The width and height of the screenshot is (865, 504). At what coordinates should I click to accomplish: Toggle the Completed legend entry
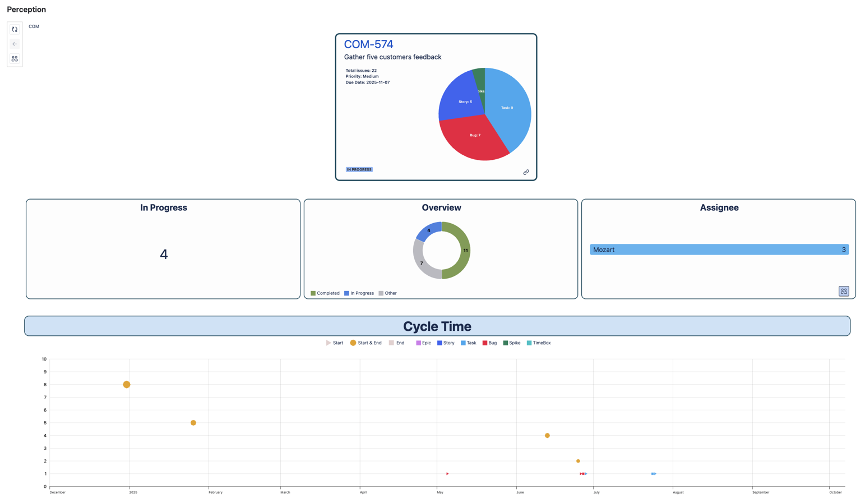tap(325, 293)
